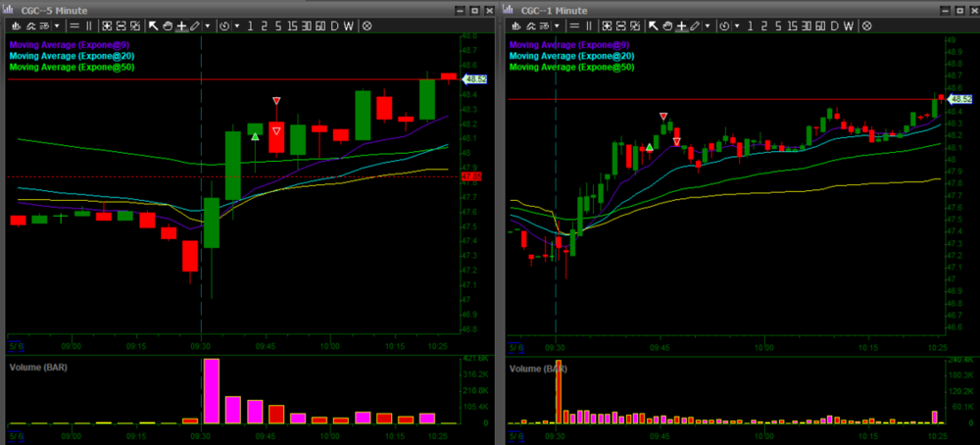
Task: Select the hand pan tool in 5 Minute chart
Action: tap(168, 25)
